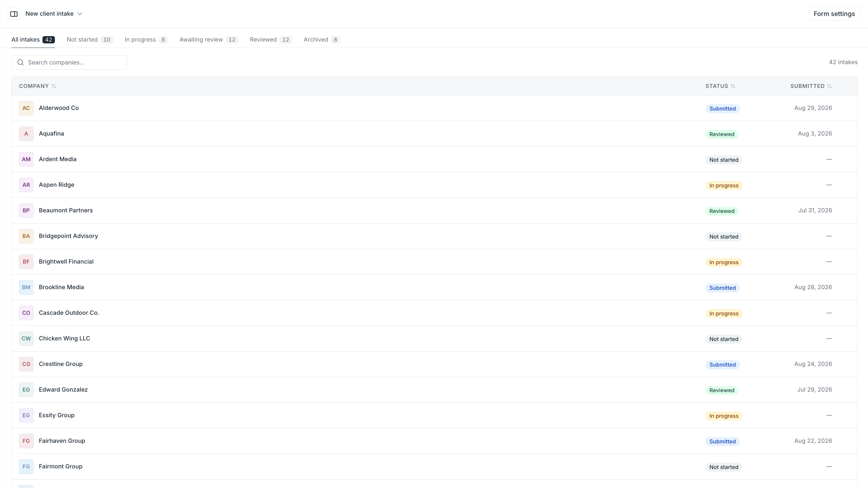View the Archived tab
The height and width of the screenshot is (488, 868).
pos(322,39)
